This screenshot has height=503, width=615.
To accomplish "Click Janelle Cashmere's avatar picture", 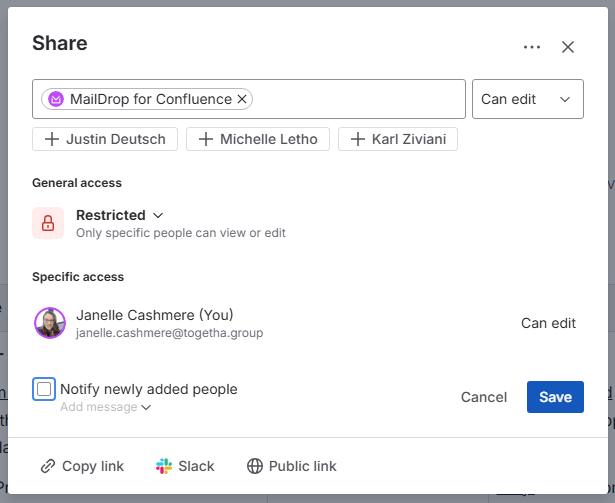I will pos(50,323).
